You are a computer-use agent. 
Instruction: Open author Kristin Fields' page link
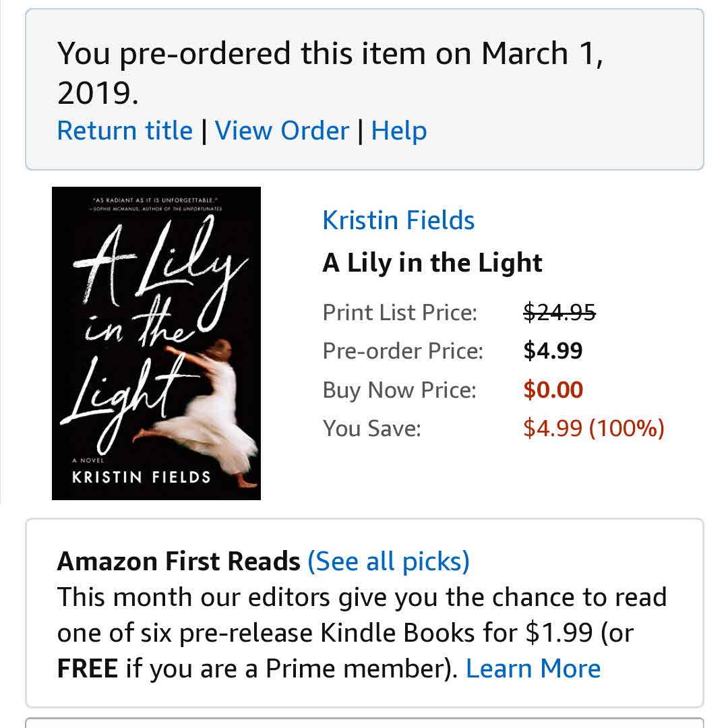(398, 220)
